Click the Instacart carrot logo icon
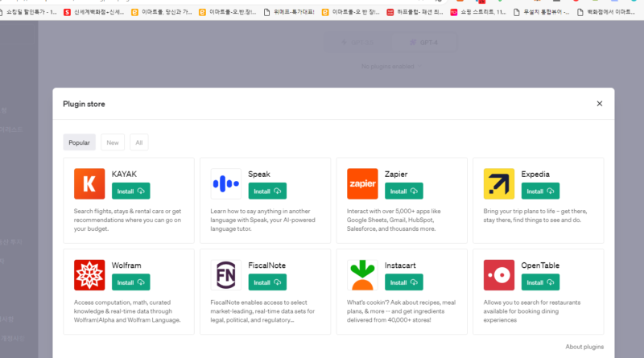The width and height of the screenshot is (644, 358). pyautogui.click(x=362, y=274)
